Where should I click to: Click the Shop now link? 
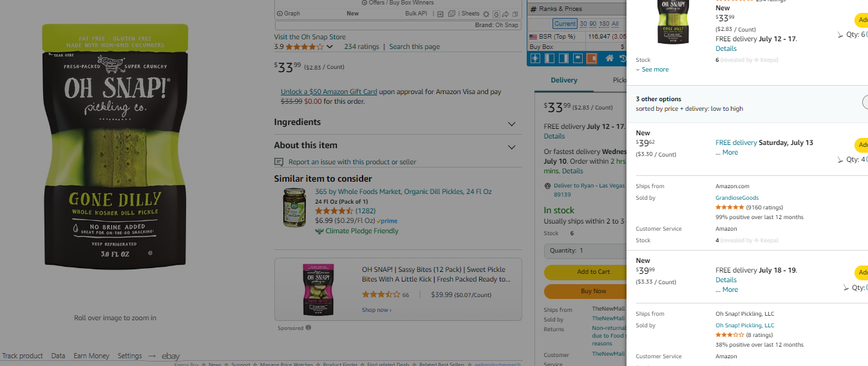coord(377,310)
